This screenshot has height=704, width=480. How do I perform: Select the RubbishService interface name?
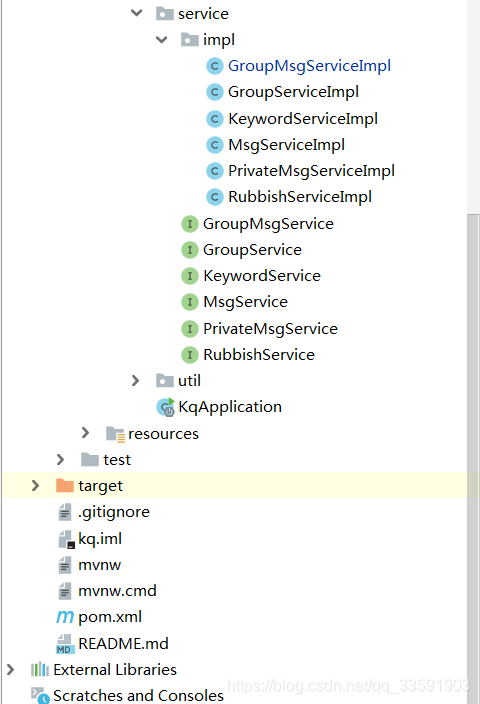point(259,355)
